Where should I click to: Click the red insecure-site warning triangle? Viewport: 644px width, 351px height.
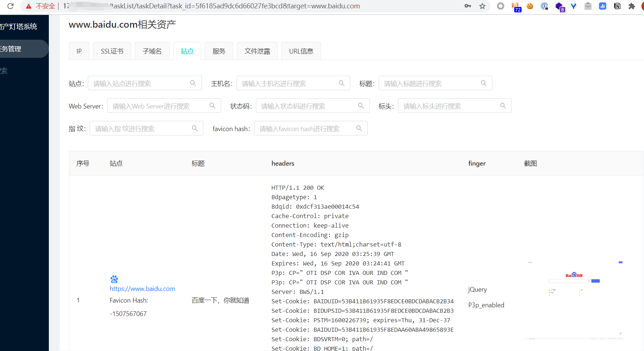point(29,6)
